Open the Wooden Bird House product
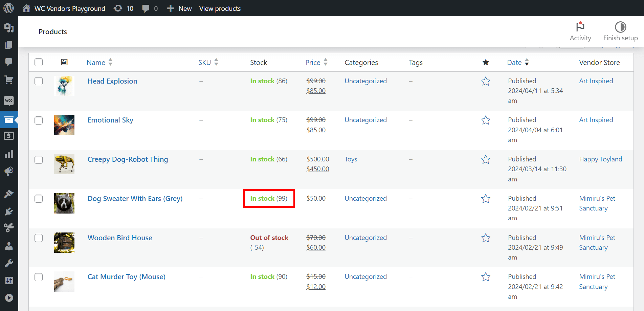Viewport: 644px width, 311px height. [120, 238]
